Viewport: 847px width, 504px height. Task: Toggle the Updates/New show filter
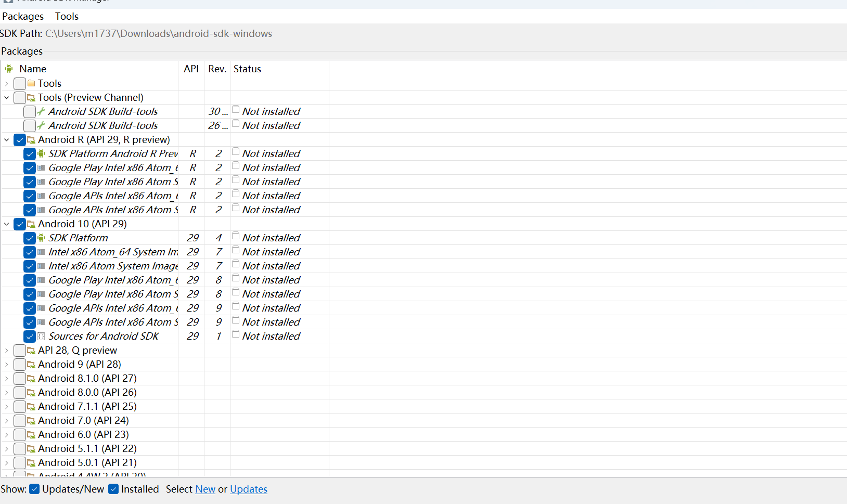point(34,489)
